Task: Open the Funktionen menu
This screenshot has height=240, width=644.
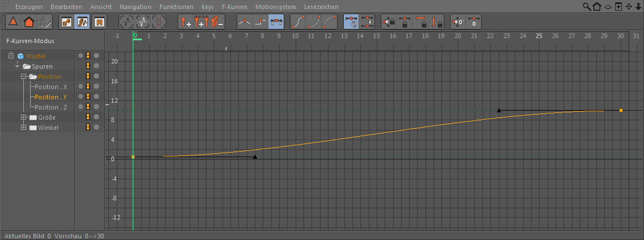Action: (x=176, y=7)
